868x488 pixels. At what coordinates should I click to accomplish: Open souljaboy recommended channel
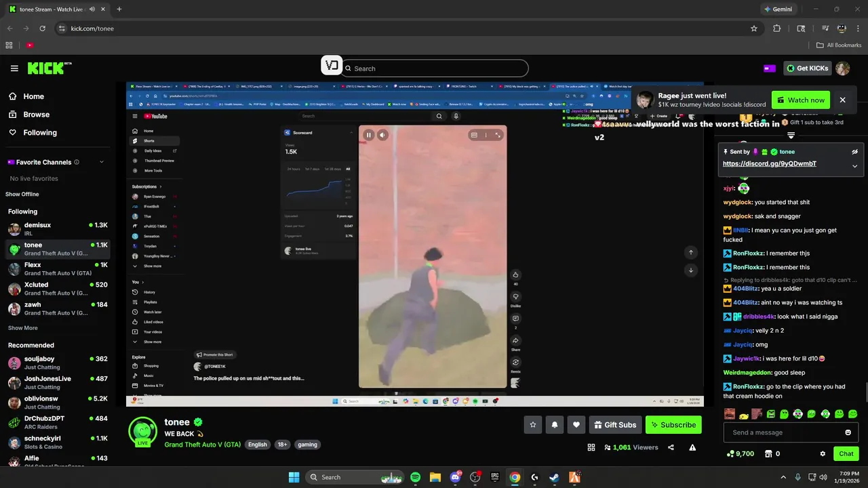(58, 363)
